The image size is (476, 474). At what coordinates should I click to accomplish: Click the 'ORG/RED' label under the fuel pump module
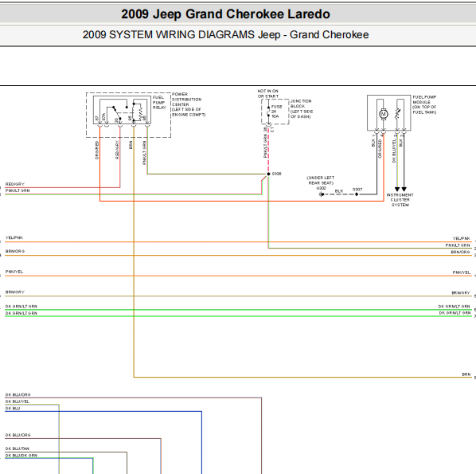pyautogui.click(x=380, y=149)
